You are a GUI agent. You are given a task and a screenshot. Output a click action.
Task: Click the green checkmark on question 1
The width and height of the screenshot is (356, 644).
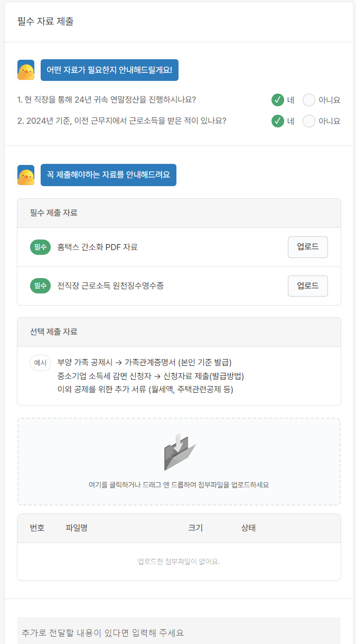click(x=277, y=100)
